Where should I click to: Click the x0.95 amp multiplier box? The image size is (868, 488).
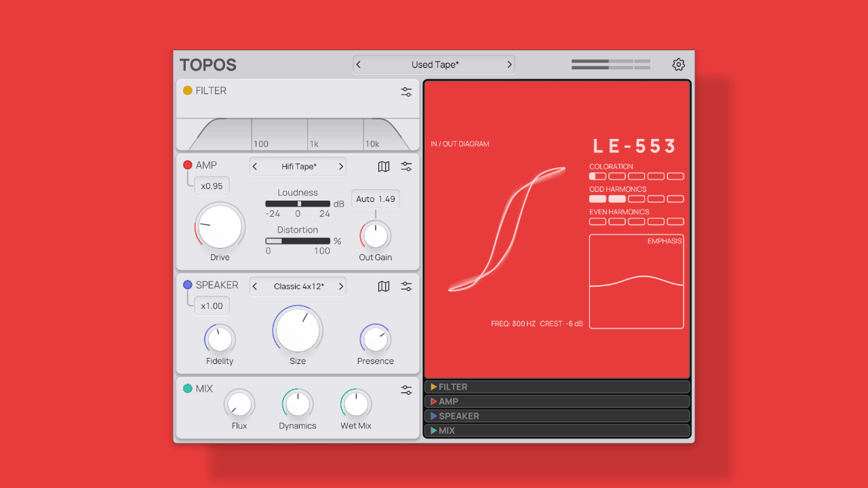coord(212,186)
